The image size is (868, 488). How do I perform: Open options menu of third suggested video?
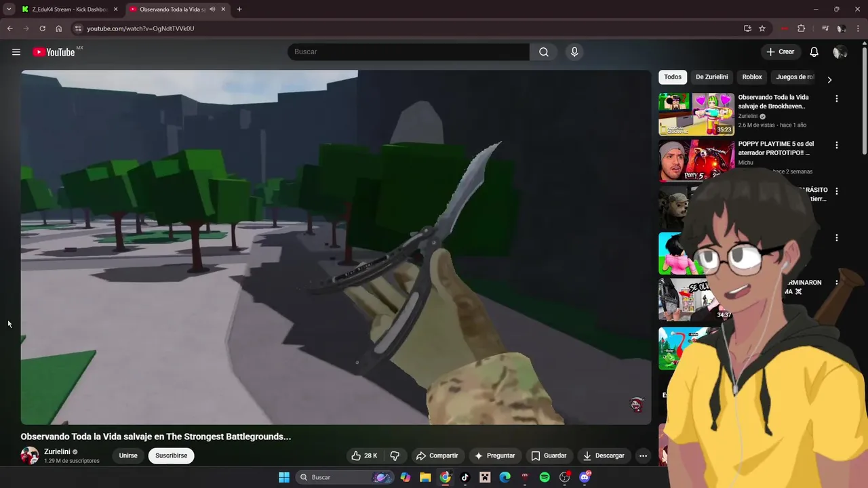pyautogui.click(x=836, y=191)
